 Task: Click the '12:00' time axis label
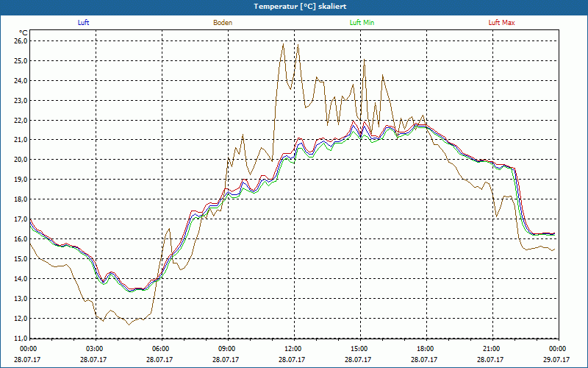click(292, 349)
